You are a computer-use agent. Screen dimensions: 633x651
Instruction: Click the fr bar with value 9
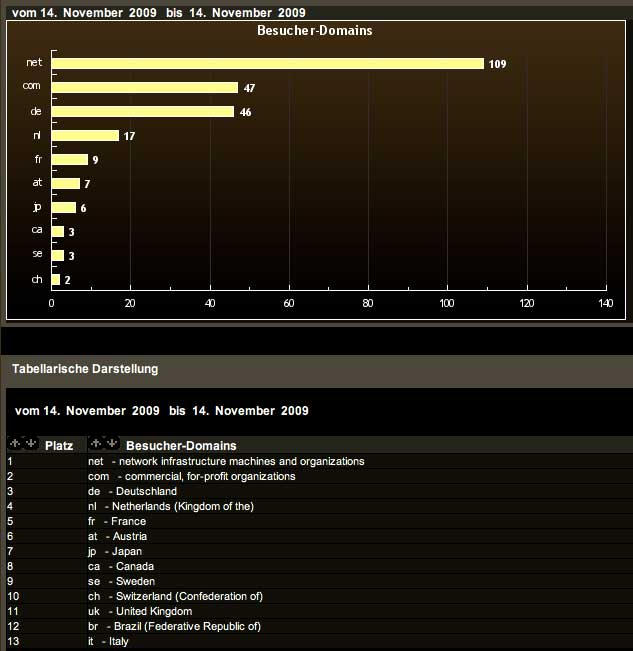pyautogui.click(x=69, y=159)
